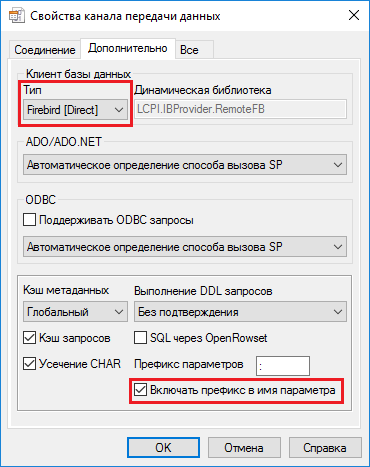The width and height of the screenshot is (370, 467).
Task: Toggle Включать префикс в имя параметра
Action: (x=140, y=390)
